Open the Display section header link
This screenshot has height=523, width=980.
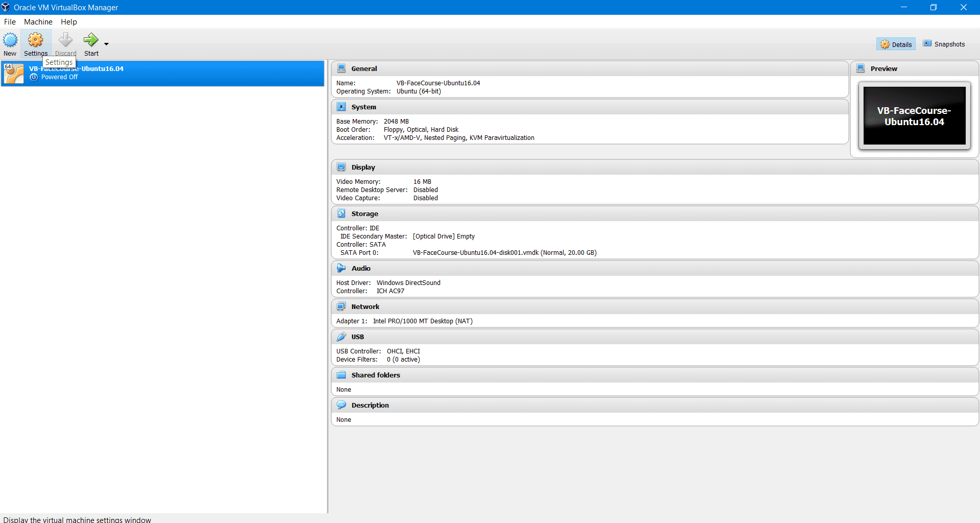[x=363, y=167]
